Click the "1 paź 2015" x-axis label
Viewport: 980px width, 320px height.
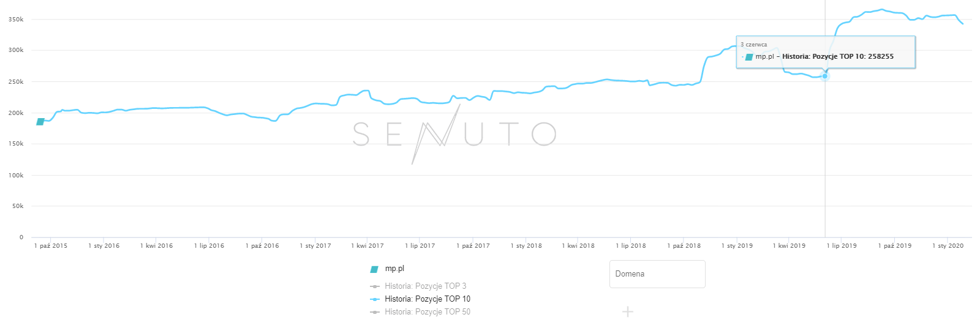pyautogui.click(x=51, y=246)
